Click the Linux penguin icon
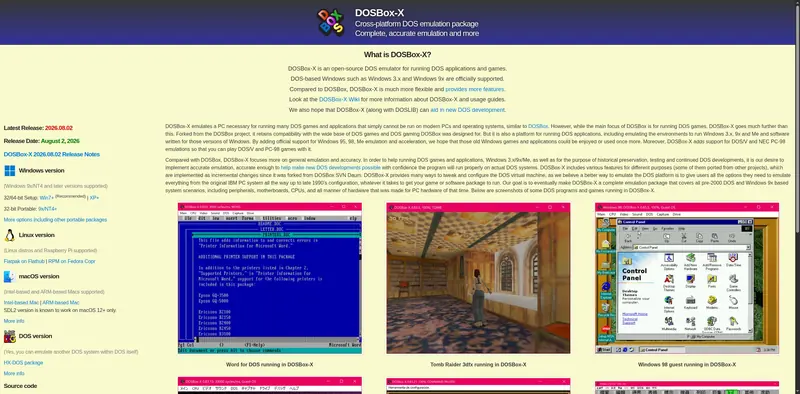Viewport: 800px width, 394px height. click(x=9, y=235)
